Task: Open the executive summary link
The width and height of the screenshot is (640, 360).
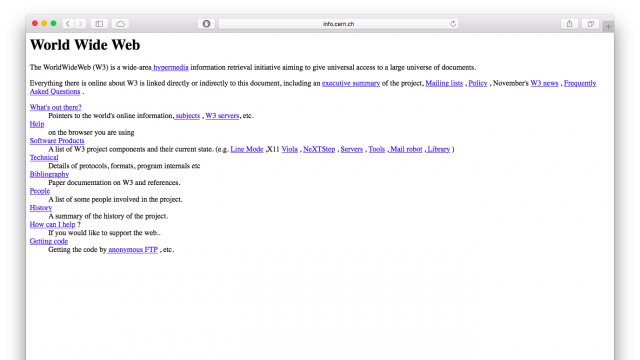Action: 351,83
